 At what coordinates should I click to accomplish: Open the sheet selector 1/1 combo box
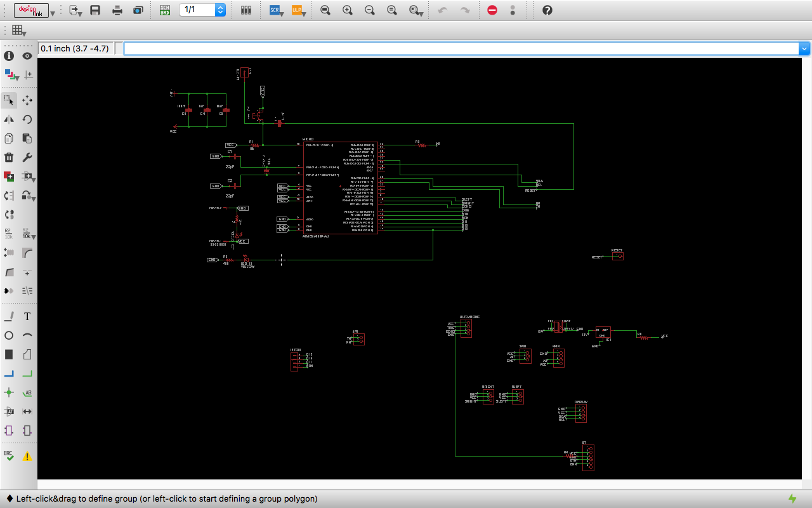(202, 10)
